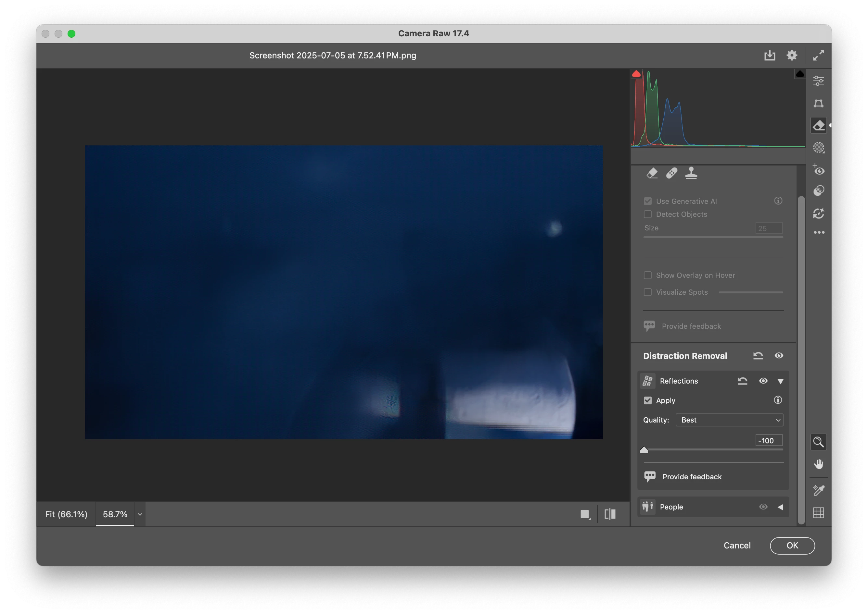Open Camera Raw preferences gear

pyautogui.click(x=792, y=55)
